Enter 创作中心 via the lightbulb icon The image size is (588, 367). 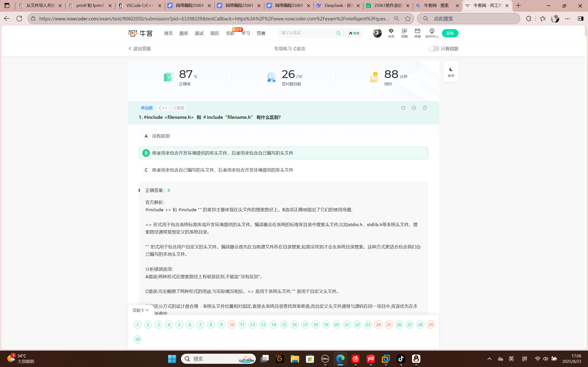pyautogui.click(x=432, y=31)
